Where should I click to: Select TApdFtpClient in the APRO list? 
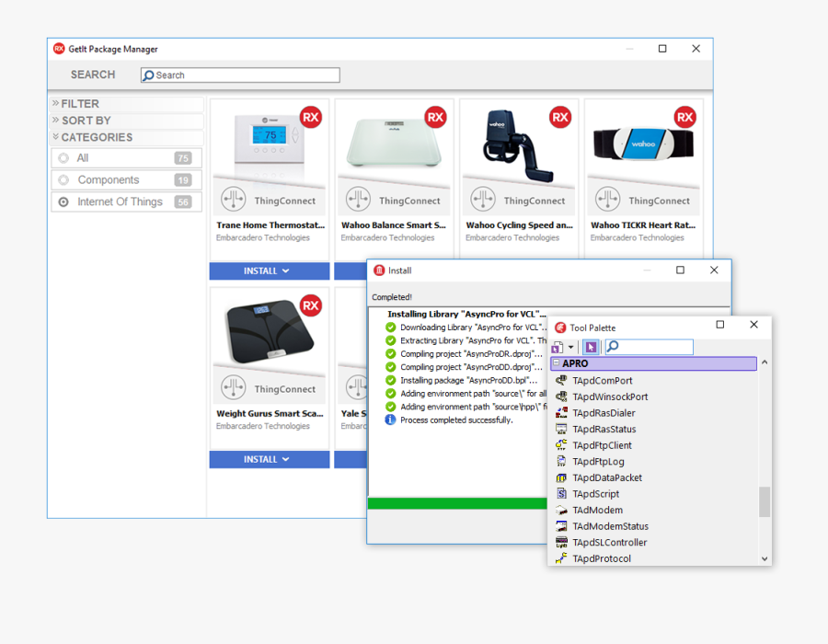[x=602, y=445]
